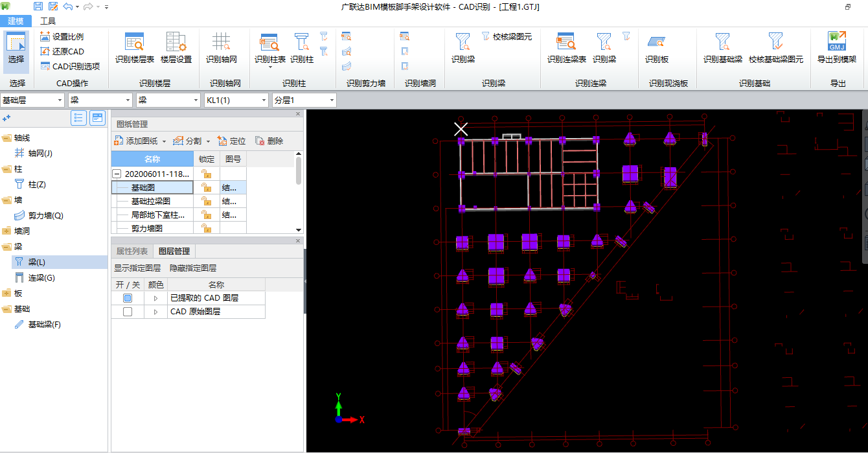This screenshot has width=868, height=453.
Task: Toggle lock icon for 基础拉梁图 row
Action: (x=207, y=201)
